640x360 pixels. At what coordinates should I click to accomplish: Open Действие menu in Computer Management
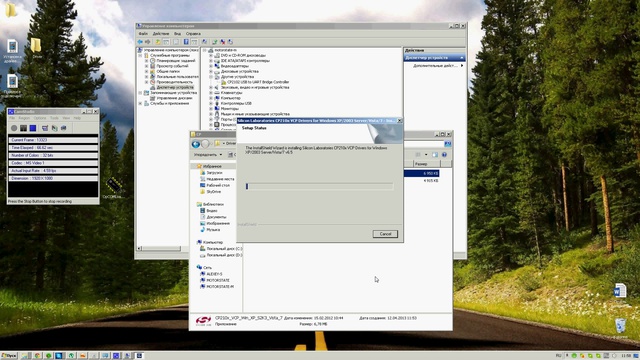click(x=160, y=33)
